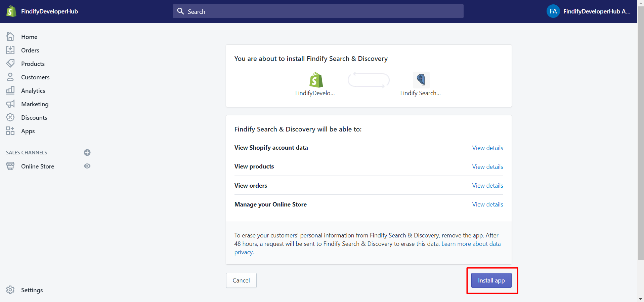Image resolution: width=644 pixels, height=302 pixels.
Task: Open Analytics page
Action: point(33,91)
